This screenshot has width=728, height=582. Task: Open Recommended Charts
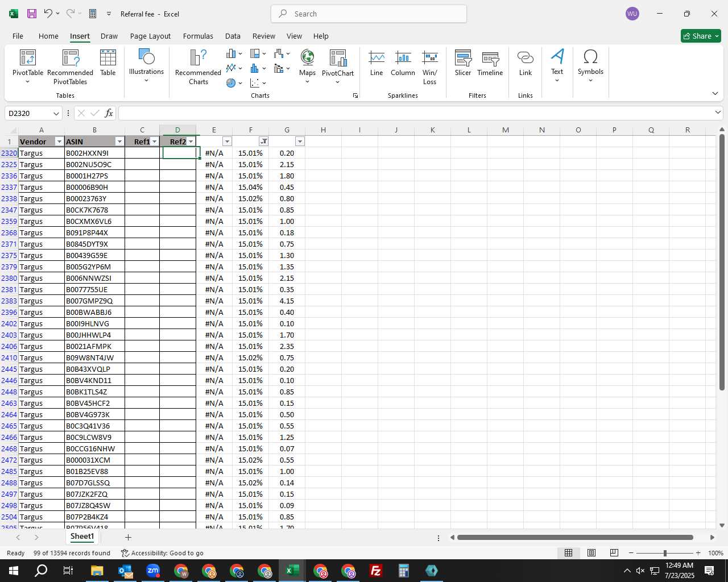tap(198, 67)
